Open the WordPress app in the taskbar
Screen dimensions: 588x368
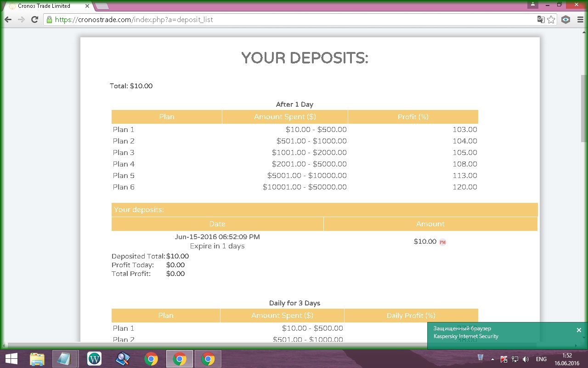[x=94, y=359]
